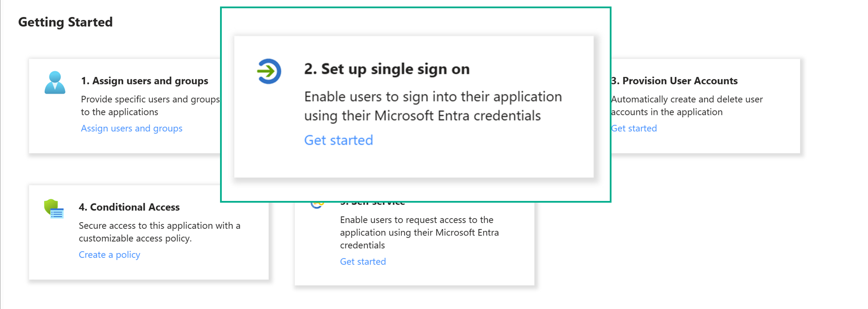Open Get started under Set up single sign on
This screenshot has width=868, height=309.
point(338,140)
